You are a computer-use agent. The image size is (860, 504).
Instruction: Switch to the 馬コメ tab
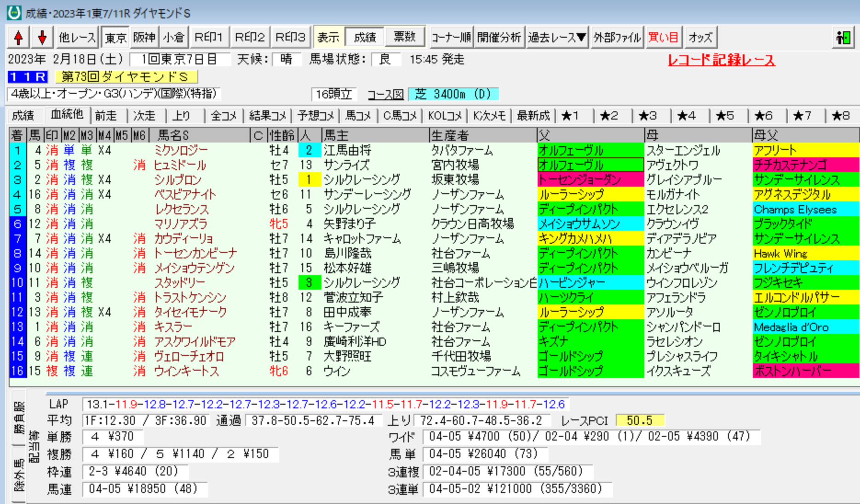(x=358, y=115)
